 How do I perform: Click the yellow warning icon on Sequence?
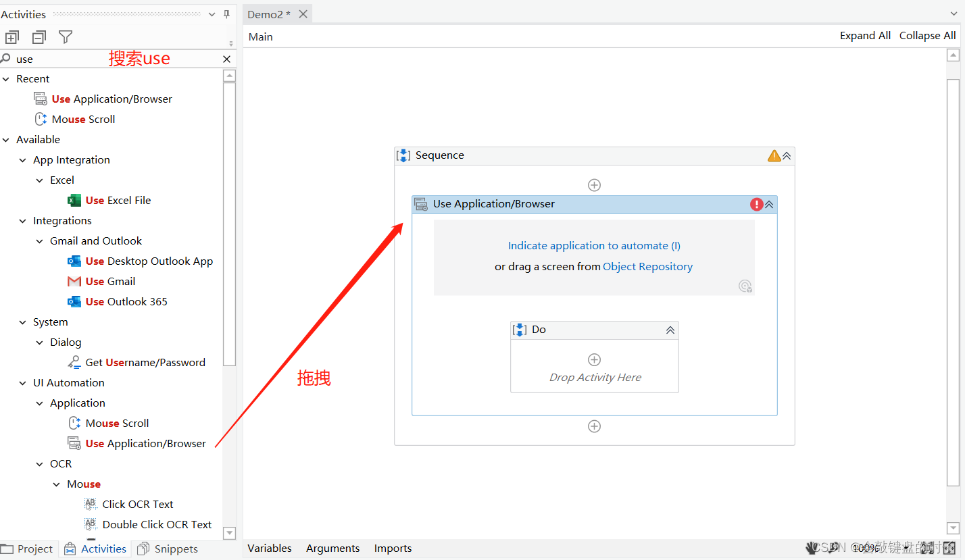coord(774,156)
